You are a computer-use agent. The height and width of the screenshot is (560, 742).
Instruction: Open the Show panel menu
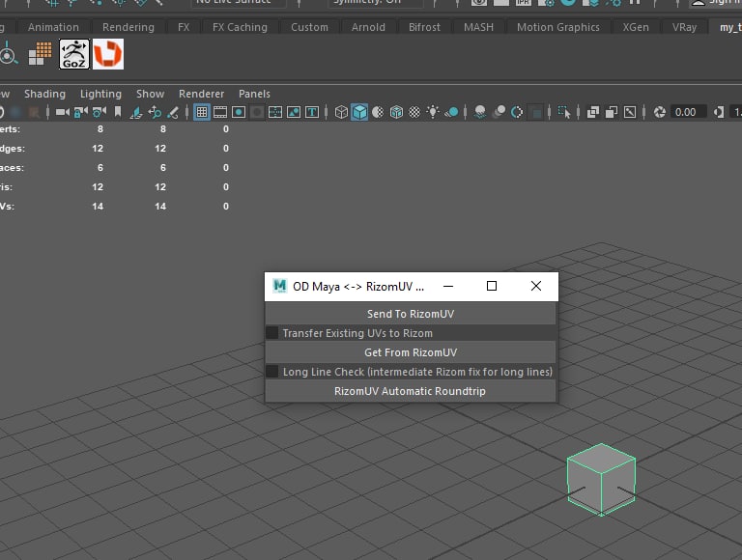coord(150,94)
